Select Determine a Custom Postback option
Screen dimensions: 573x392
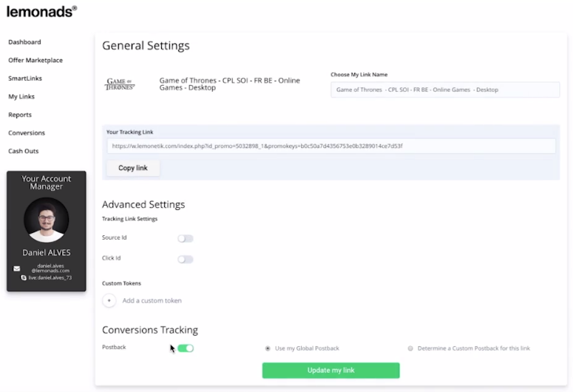click(x=410, y=348)
